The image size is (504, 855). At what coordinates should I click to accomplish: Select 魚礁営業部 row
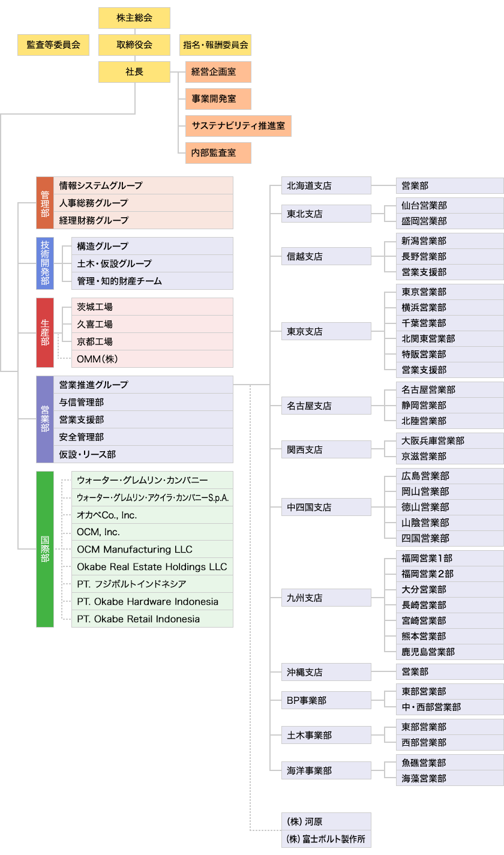[x=450, y=763]
